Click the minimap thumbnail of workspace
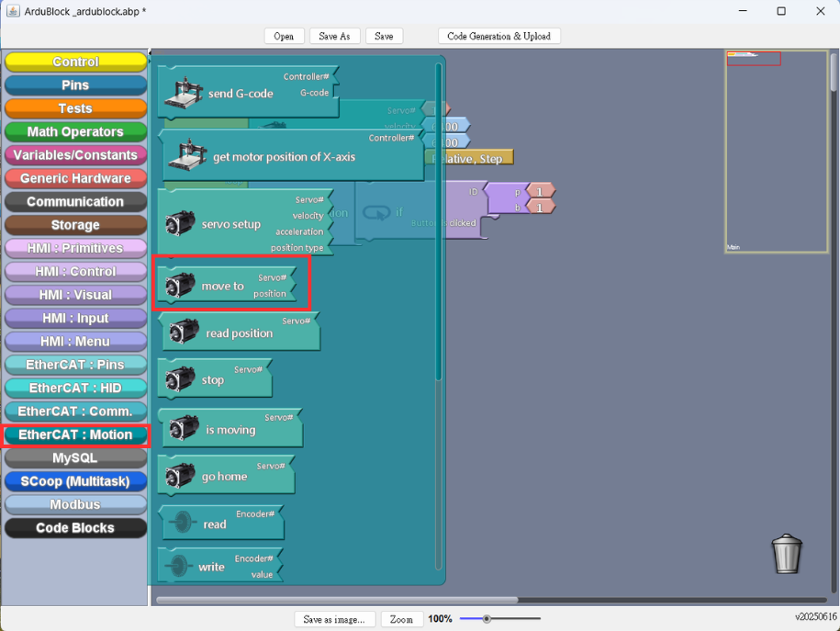The height and width of the screenshot is (631, 840). click(777, 152)
